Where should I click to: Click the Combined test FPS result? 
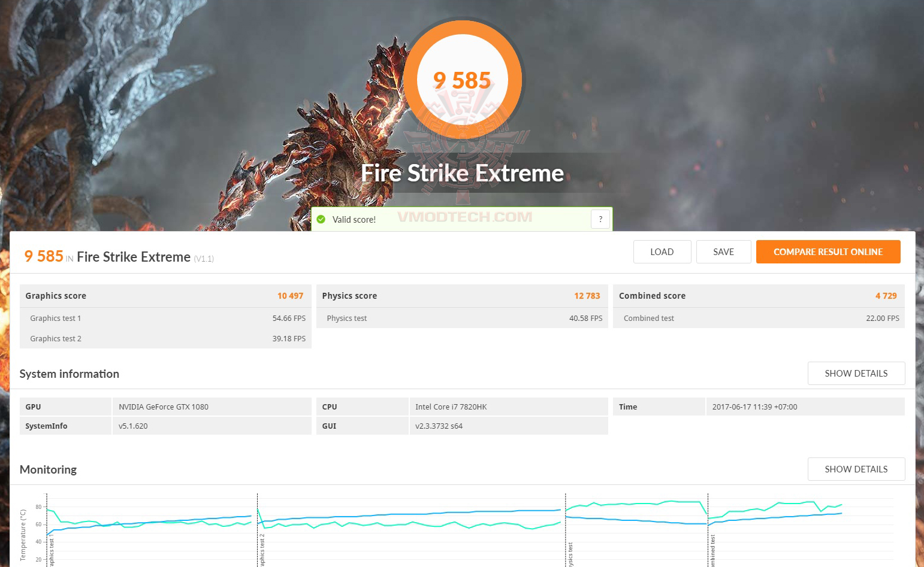click(881, 318)
